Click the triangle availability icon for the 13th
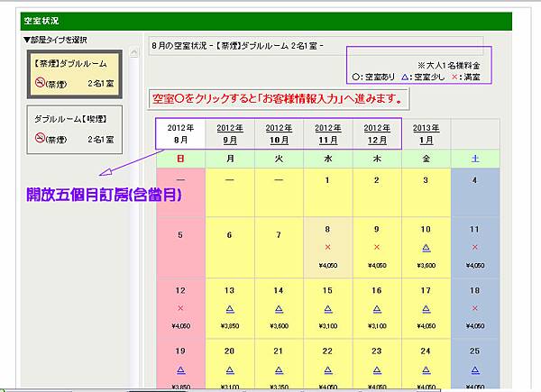This screenshot has height=392, width=541. [x=230, y=309]
